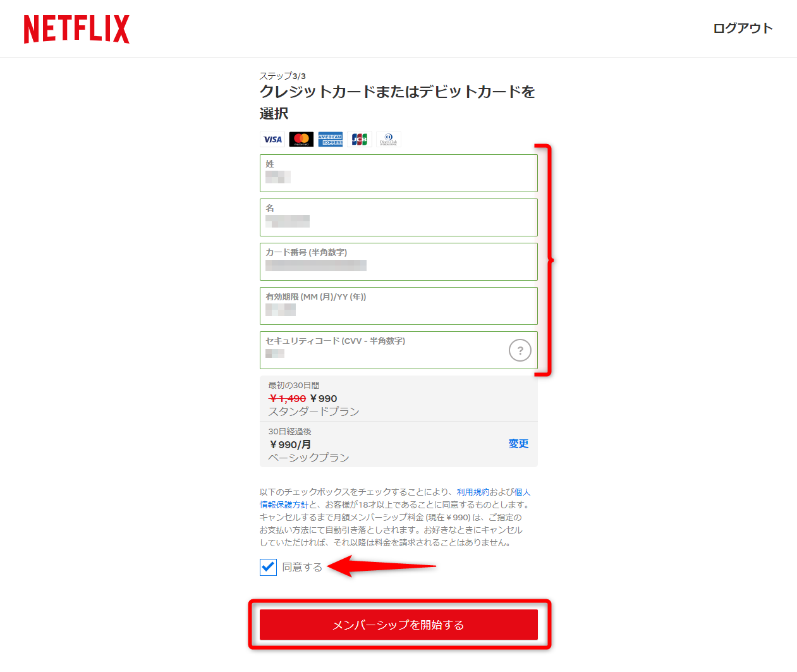This screenshot has width=797, height=672.
Task: Select the American Express brand icon
Action: click(330, 139)
